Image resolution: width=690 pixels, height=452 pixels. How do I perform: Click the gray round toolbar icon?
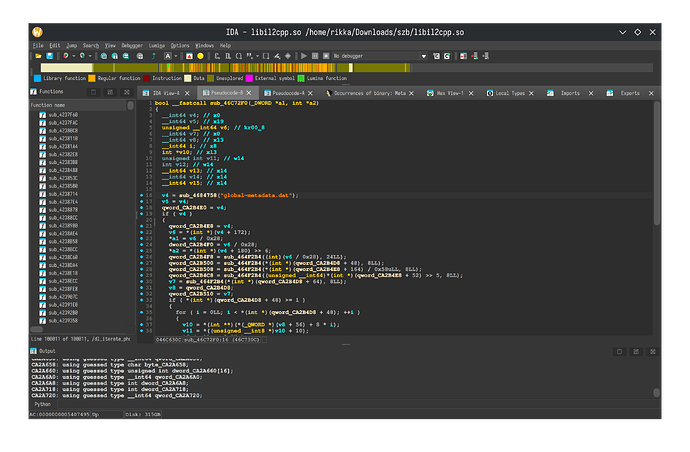pos(140,56)
